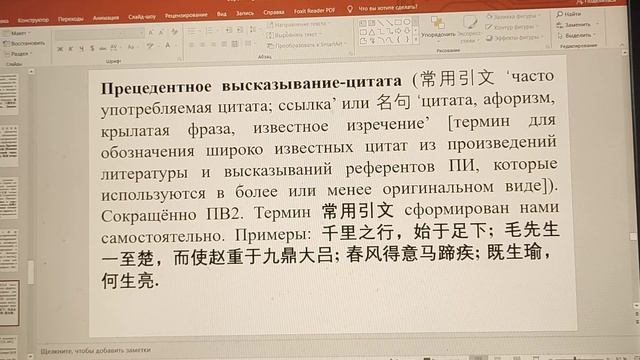Click the increase font size icon
Viewport: 640px width, 360px height.
click(151, 33)
